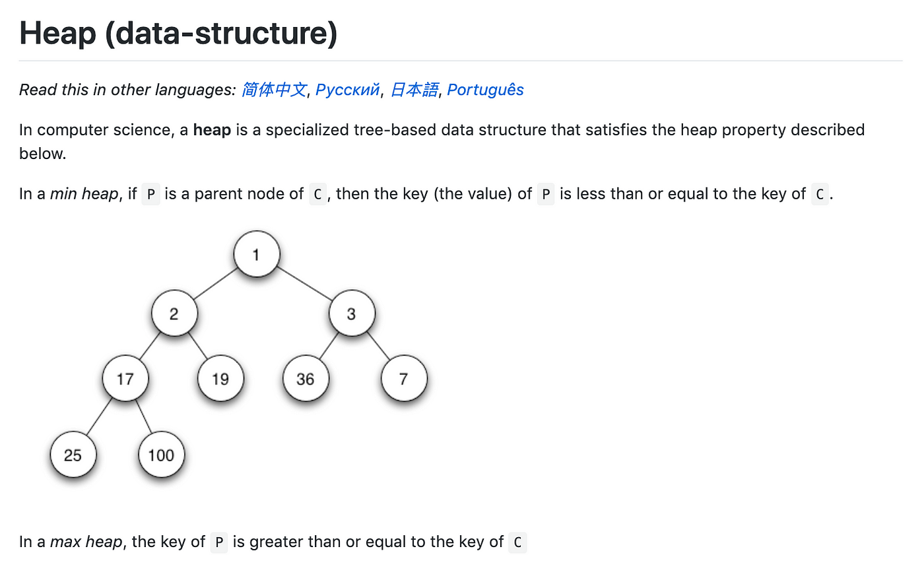Click first inline code P in min heap sentence
The image size is (924, 586).
[151, 194]
